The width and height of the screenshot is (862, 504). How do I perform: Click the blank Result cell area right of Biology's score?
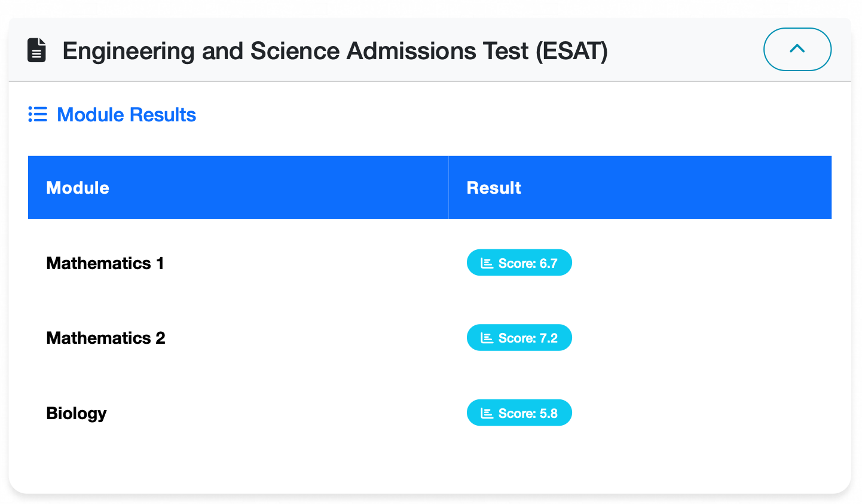(699, 413)
